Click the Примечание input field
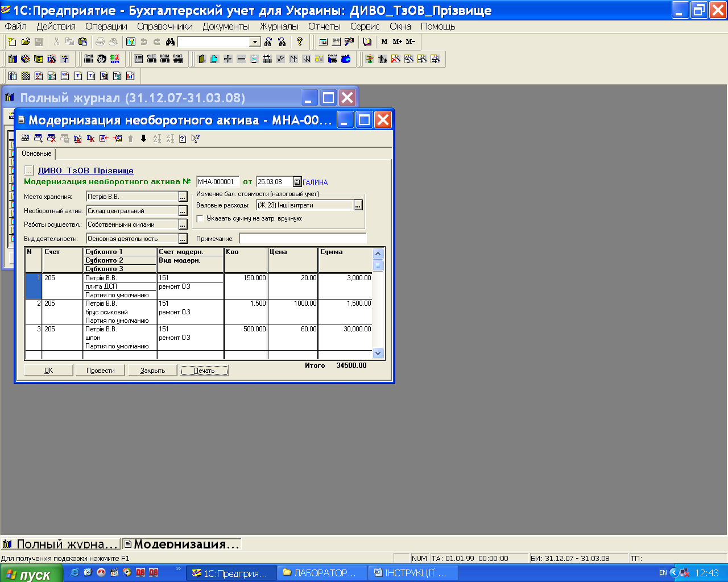728x582 pixels. [303, 239]
